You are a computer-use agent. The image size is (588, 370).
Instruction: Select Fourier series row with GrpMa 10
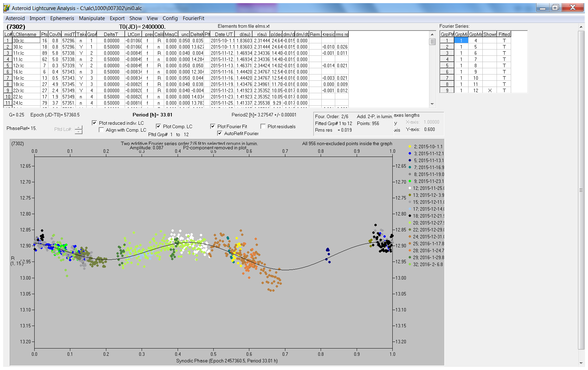pos(475,78)
